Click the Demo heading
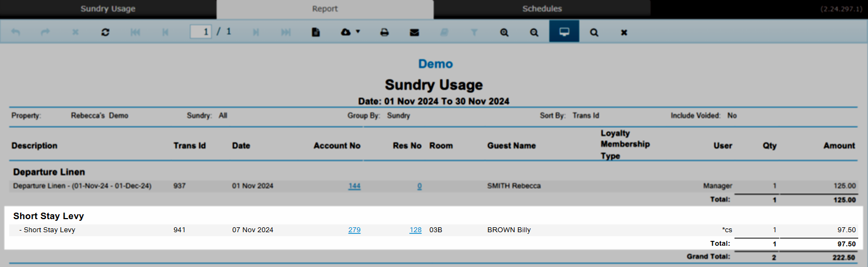The image size is (868, 267). (435, 64)
